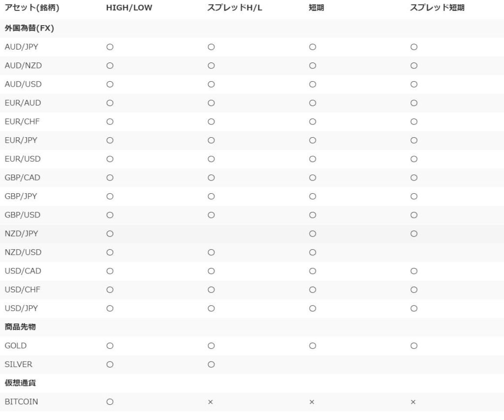The height and width of the screenshot is (420, 504).
Task: Click the 仮想通貨 section heading
Action: (x=20, y=383)
